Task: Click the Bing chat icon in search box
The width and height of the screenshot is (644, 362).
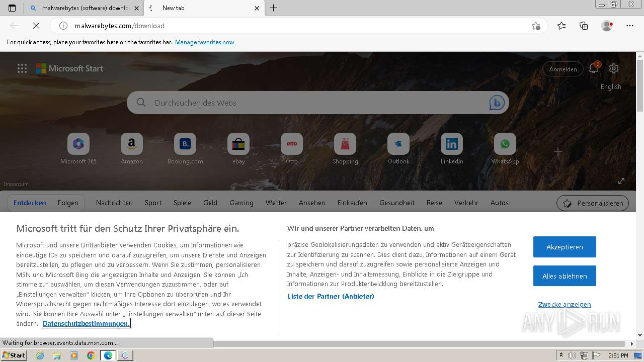Action: [497, 103]
